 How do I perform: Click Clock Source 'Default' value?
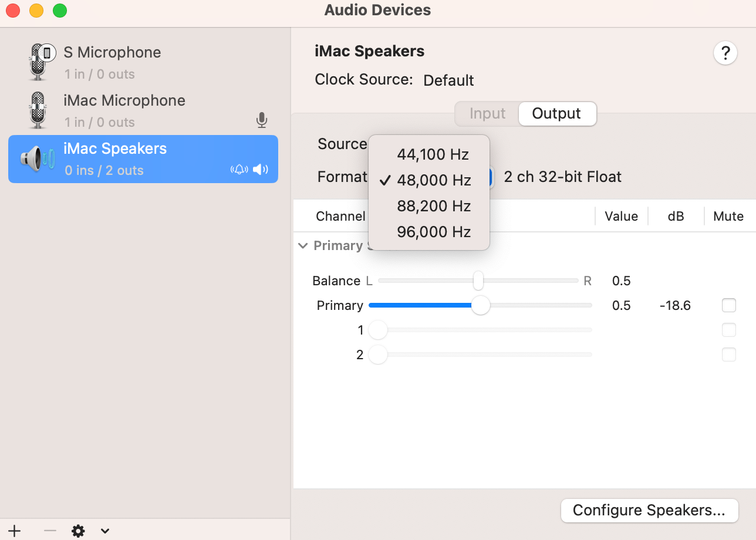pyautogui.click(x=448, y=80)
